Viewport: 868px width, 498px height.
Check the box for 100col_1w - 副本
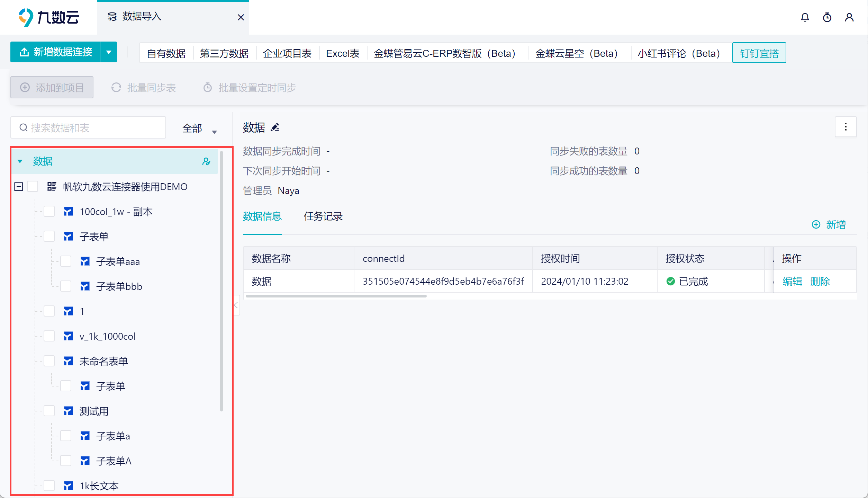(x=49, y=212)
